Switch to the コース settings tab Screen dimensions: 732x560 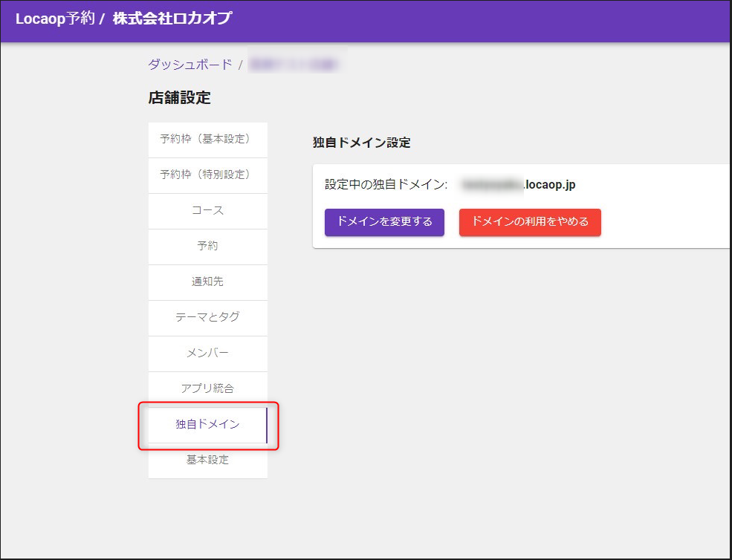point(208,211)
